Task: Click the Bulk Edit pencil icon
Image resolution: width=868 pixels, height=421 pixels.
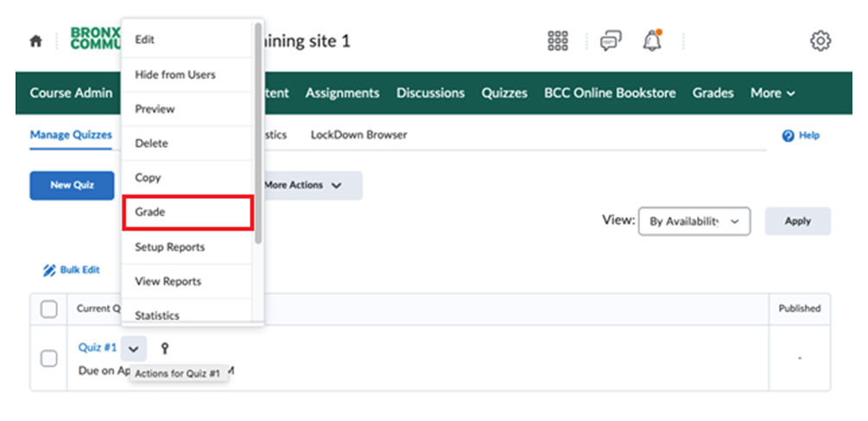Action: point(50,270)
